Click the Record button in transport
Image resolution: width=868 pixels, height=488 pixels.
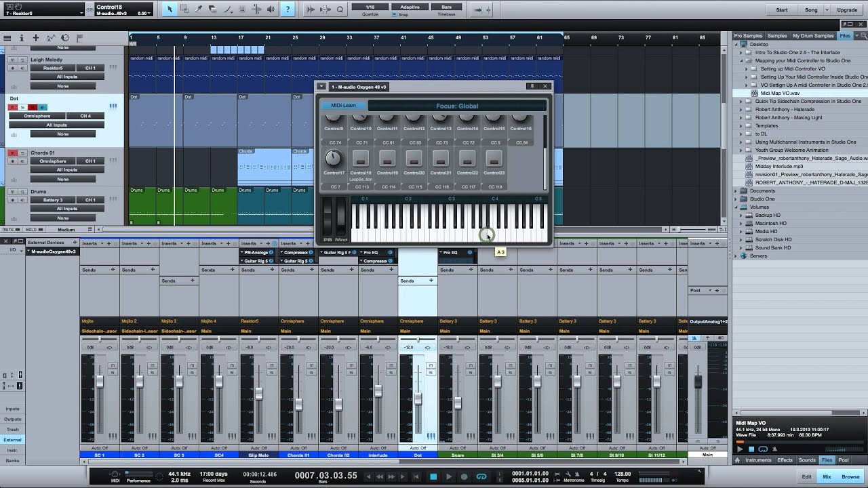[x=464, y=476]
